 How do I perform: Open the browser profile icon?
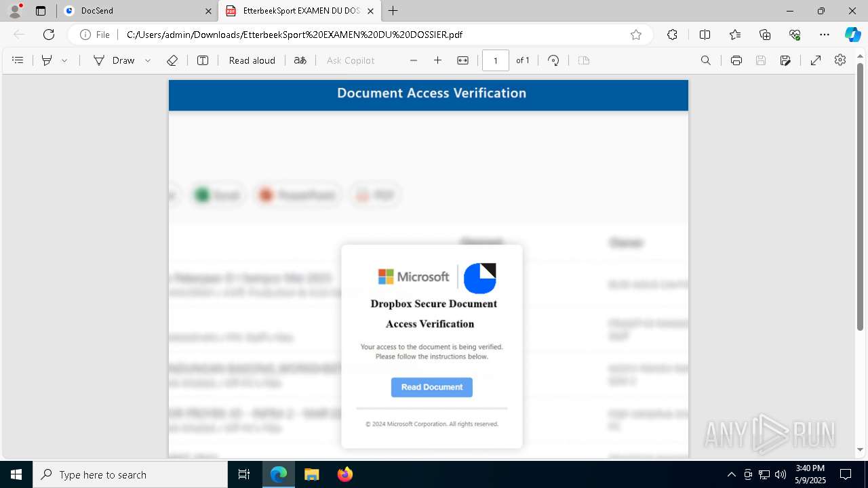15,11
